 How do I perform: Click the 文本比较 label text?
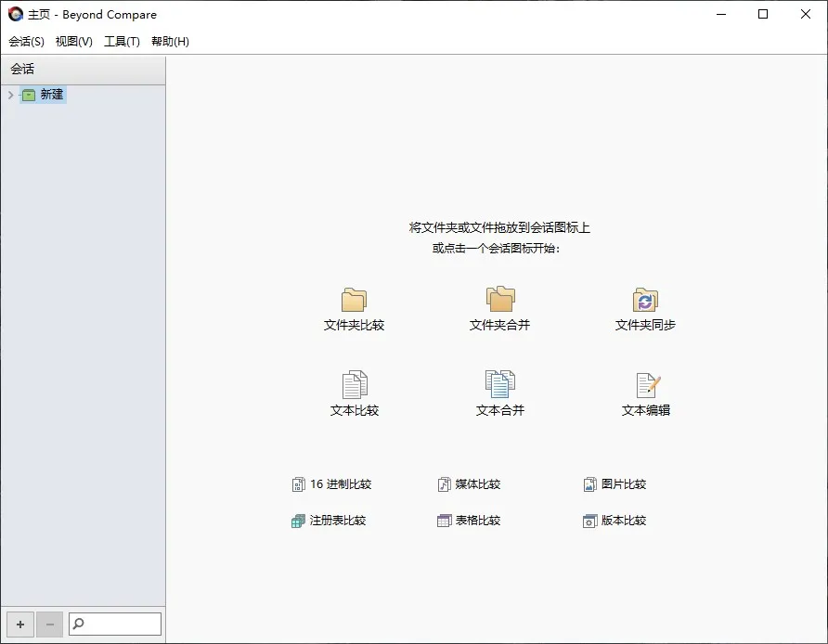[x=355, y=410]
